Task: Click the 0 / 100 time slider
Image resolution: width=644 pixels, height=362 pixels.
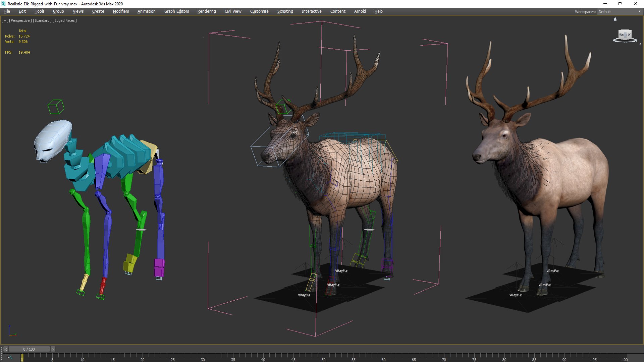Action: [29, 349]
